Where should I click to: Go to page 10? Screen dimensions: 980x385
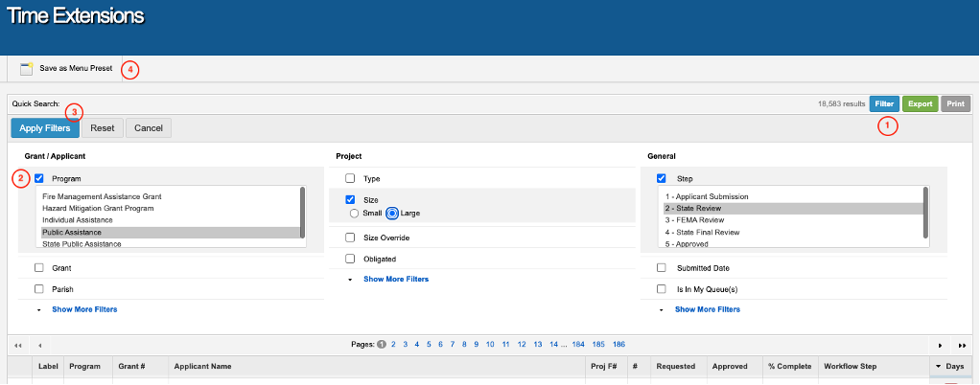[490, 345]
